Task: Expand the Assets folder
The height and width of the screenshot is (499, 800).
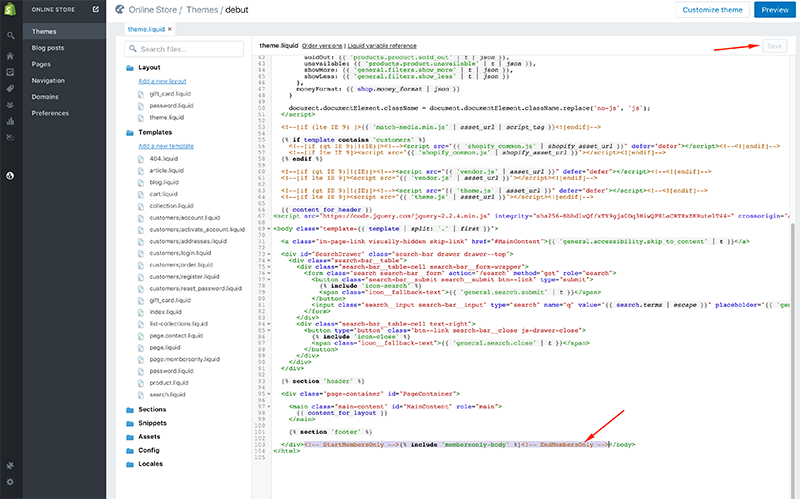Action: [149, 437]
